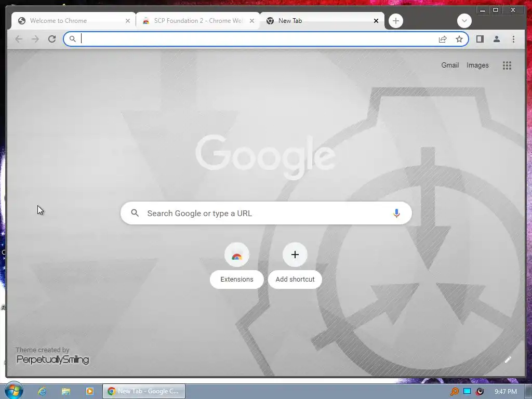Click search icon inside Google search box

click(135, 213)
